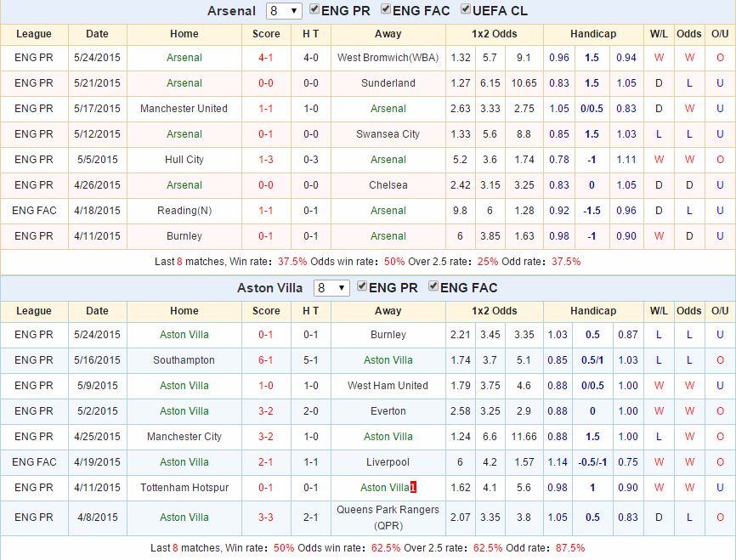736x560 pixels.
Task: Click W/L header in Aston Villa table
Action: click(x=659, y=311)
